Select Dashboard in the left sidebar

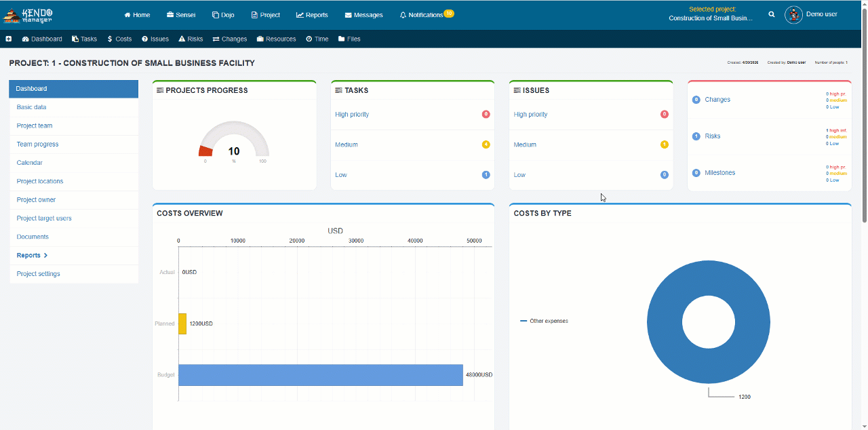point(74,89)
